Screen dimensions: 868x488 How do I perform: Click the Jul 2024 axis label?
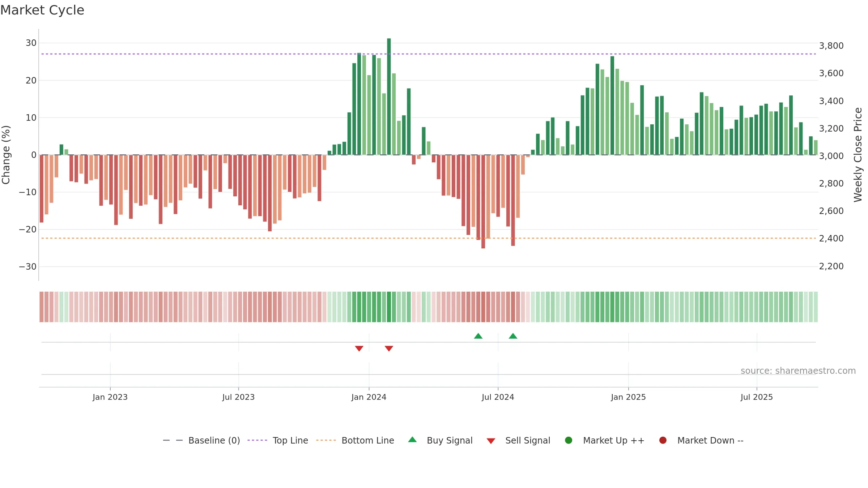(498, 397)
